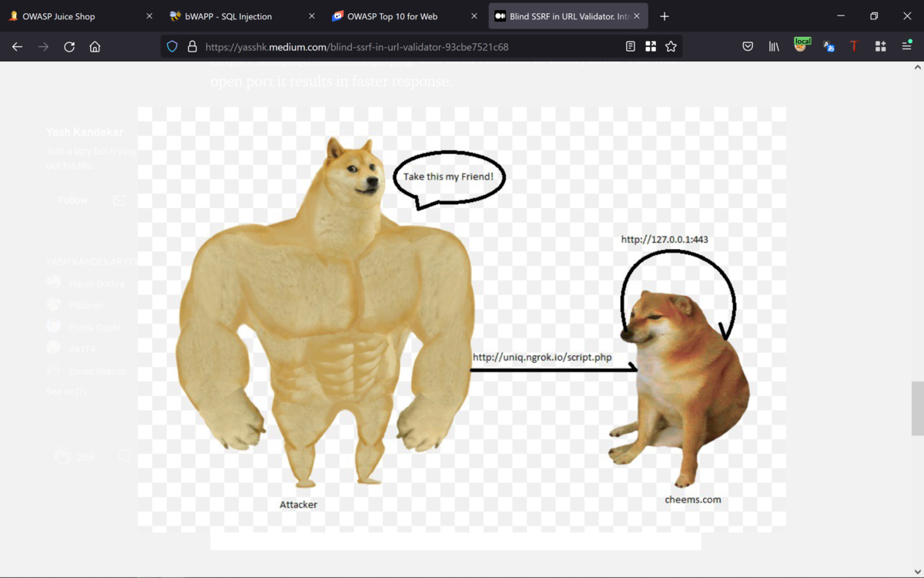
Task: Close the OWASP Top 10 tab
Action: point(474,16)
